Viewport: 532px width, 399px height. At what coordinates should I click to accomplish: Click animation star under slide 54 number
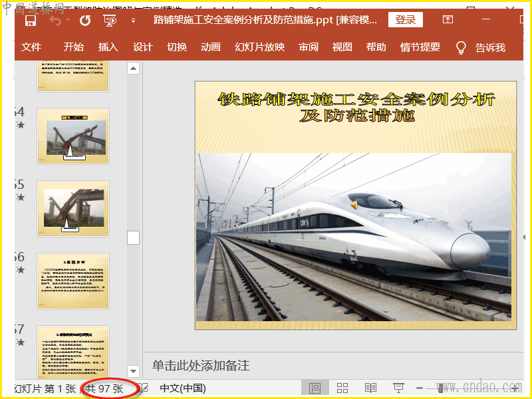(21, 125)
